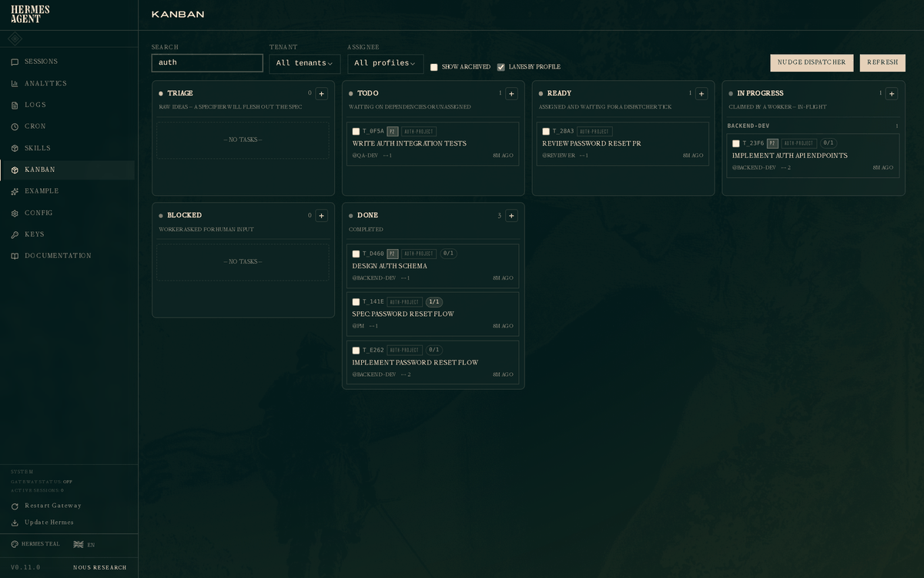
Task: Add a task to In Progress column
Action: [x=892, y=93]
